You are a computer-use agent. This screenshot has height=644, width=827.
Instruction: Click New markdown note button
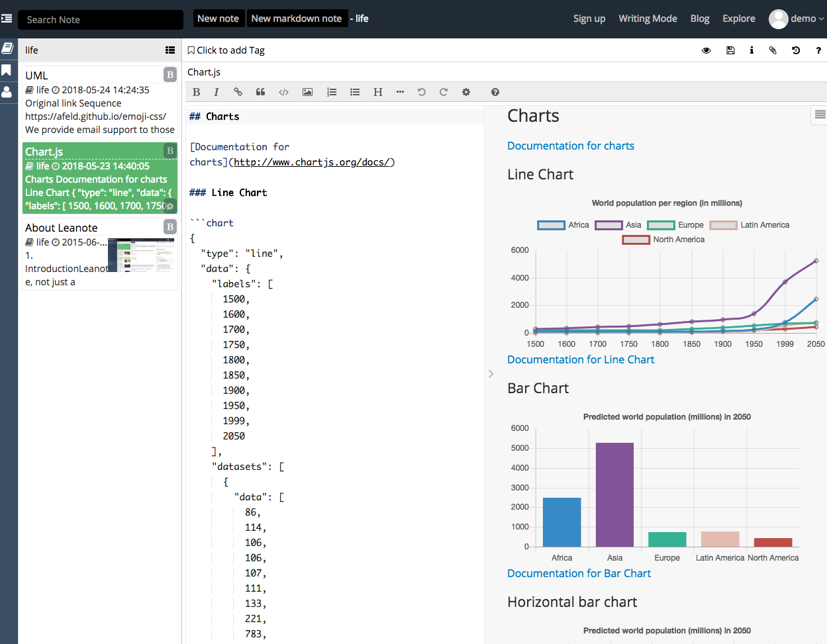[x=297, y=19]
